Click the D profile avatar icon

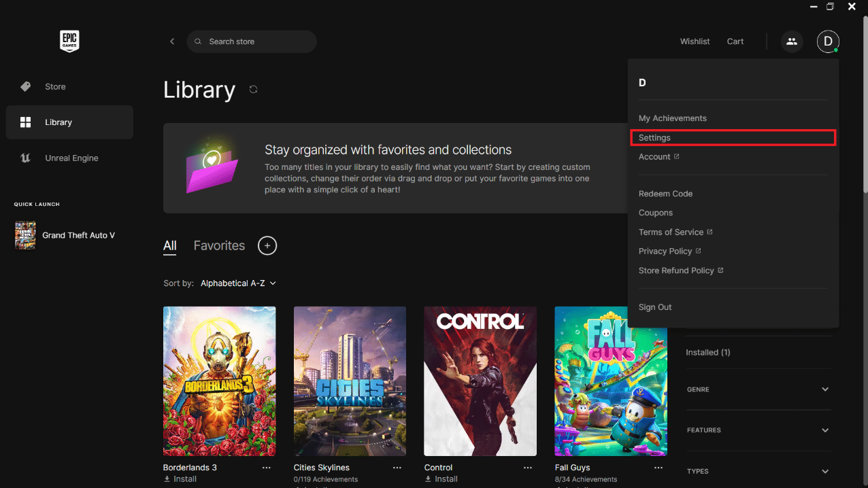click(x=828, y=41)
